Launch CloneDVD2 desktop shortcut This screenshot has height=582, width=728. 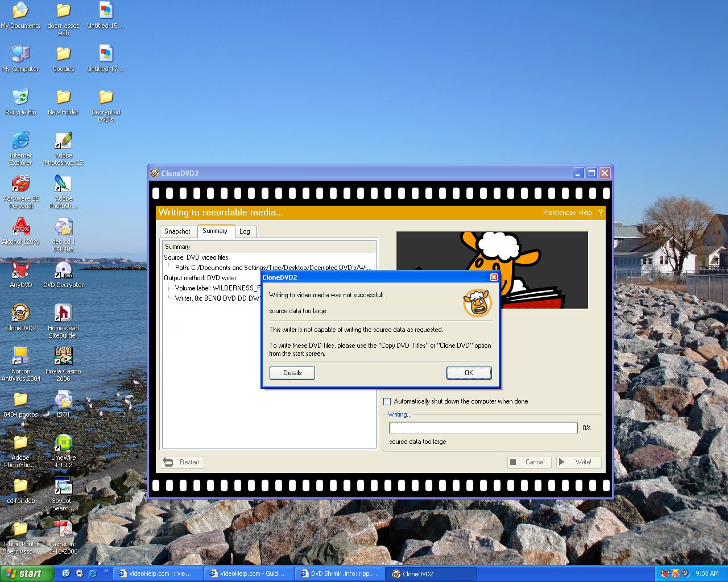click(x=20, y=318)
